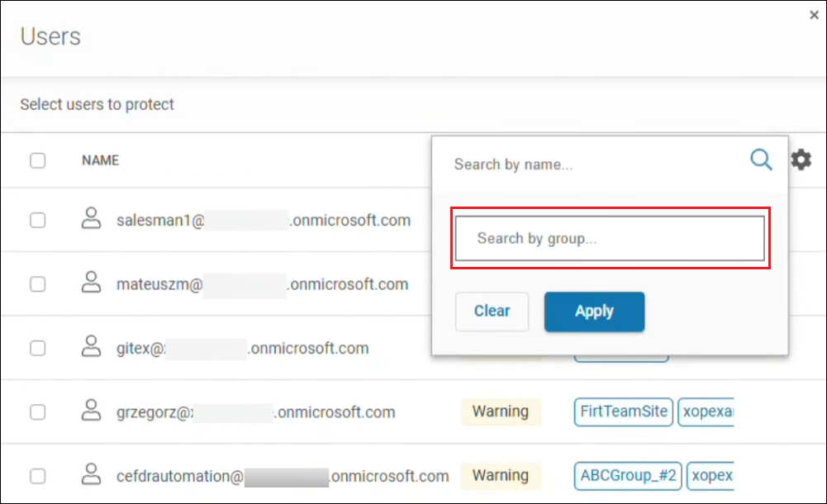827x504 pixels.
Task: Check the checkbox for salesman1
Action: click(37, 220)
